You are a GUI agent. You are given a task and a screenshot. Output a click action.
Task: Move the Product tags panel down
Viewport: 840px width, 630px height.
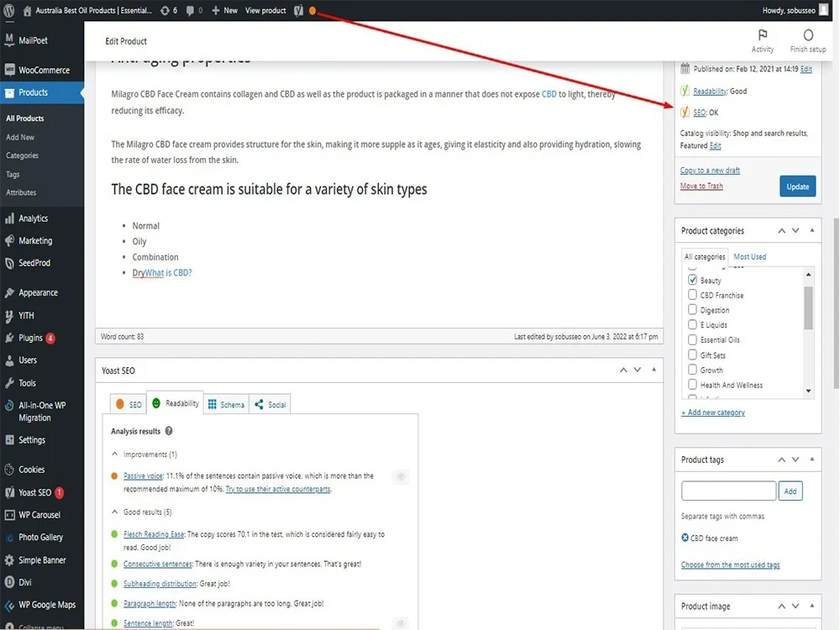point(795,459)
